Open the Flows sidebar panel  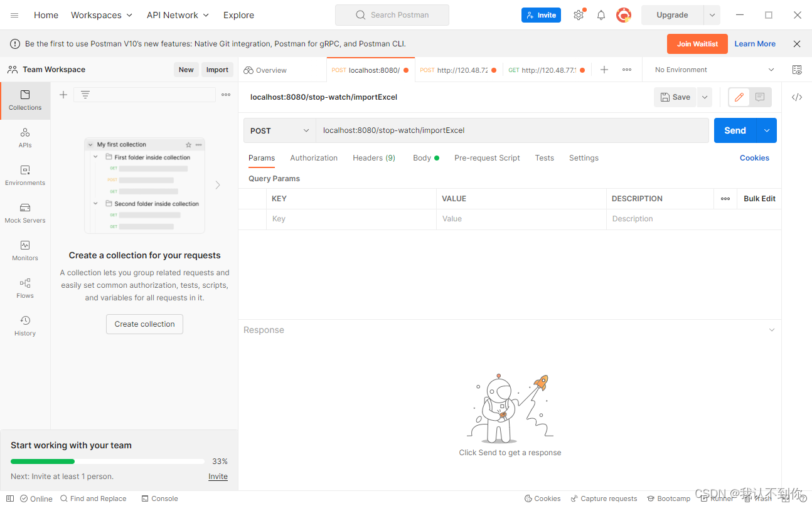point(25,288)
